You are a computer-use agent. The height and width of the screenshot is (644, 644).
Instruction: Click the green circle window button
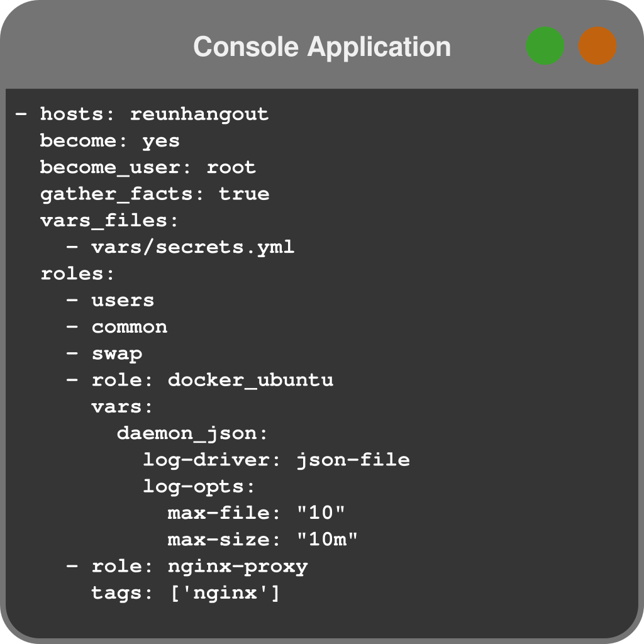pyautogui.click(x=545, y=45)
